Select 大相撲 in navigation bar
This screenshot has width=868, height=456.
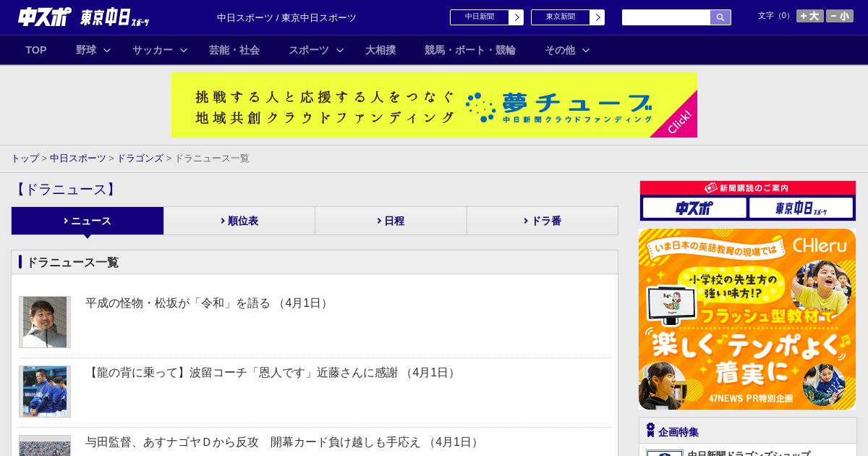tap(380, 50)
